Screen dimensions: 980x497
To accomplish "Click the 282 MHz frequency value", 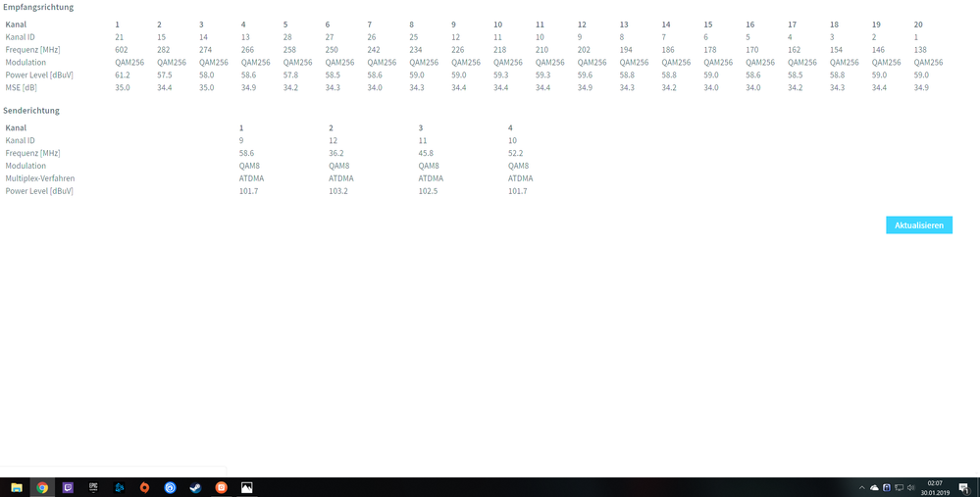I will tap(163, 50).
